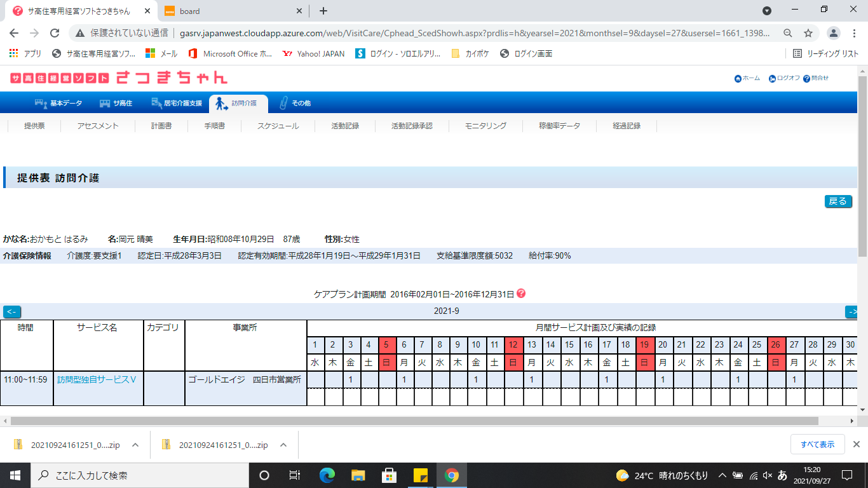Click the zoom magnifier icon in address bar
Screen dimensions: 868x488
pyautogui.click(x=787, y=33)
